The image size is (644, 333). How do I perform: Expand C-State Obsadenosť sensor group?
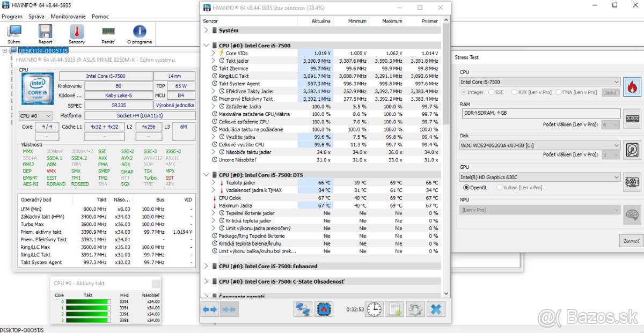click(x=207, y=281)
